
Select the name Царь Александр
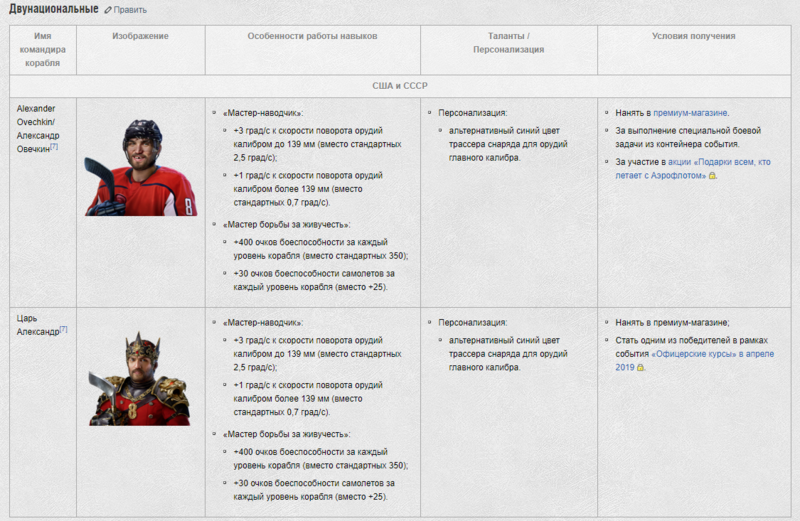pyautogui.click(x=38, y=325)
